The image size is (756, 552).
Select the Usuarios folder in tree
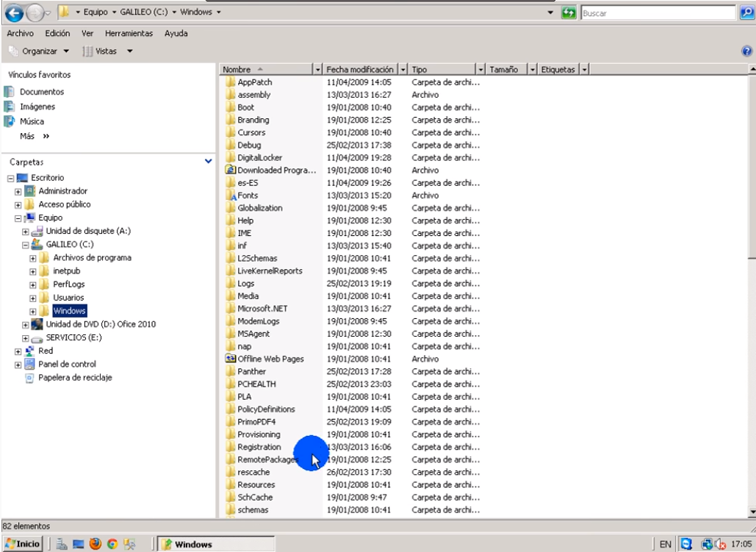[68, 298]
